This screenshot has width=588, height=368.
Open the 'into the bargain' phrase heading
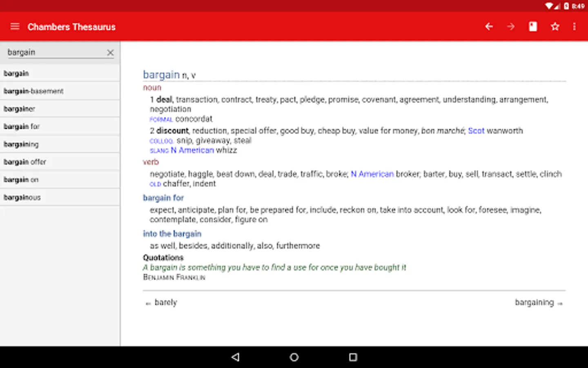[x=172, y=234]
